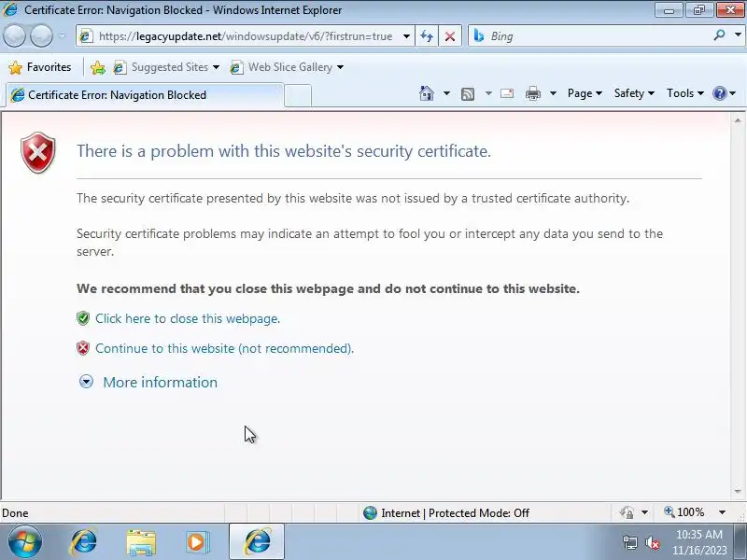This screenshot has height=560, width=747.
Task: Open a new blank tab
Action: tap(298, 96)
